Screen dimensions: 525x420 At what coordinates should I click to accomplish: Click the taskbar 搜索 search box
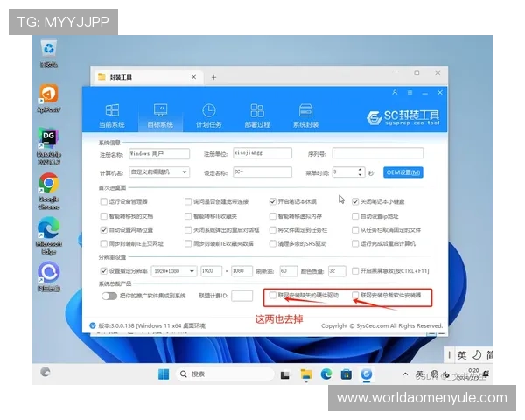tap(225, 374)
